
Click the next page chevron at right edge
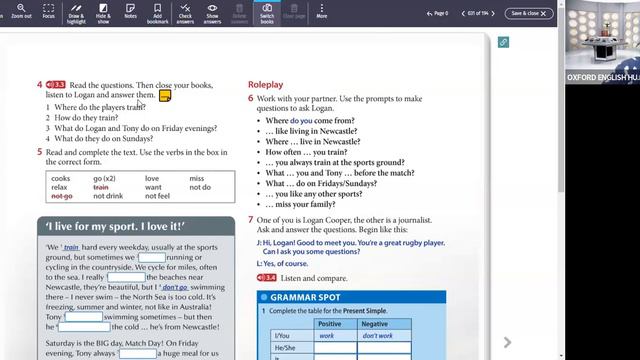(x=507, y=342)
